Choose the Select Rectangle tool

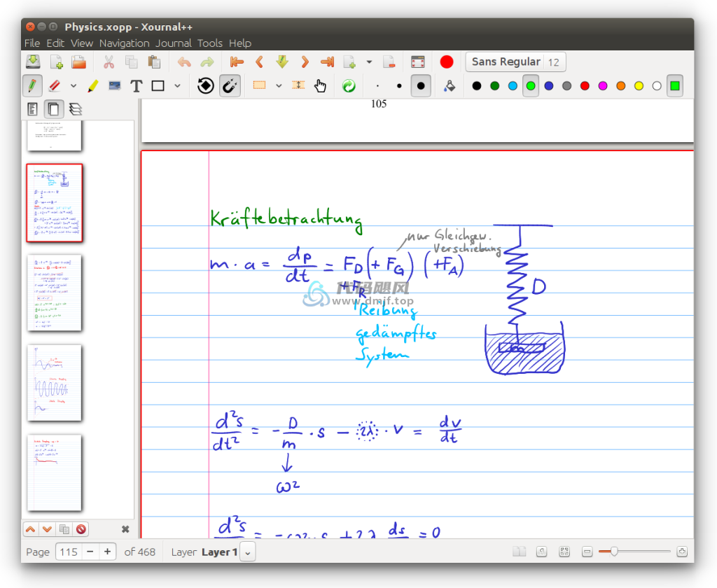[259, 85]
